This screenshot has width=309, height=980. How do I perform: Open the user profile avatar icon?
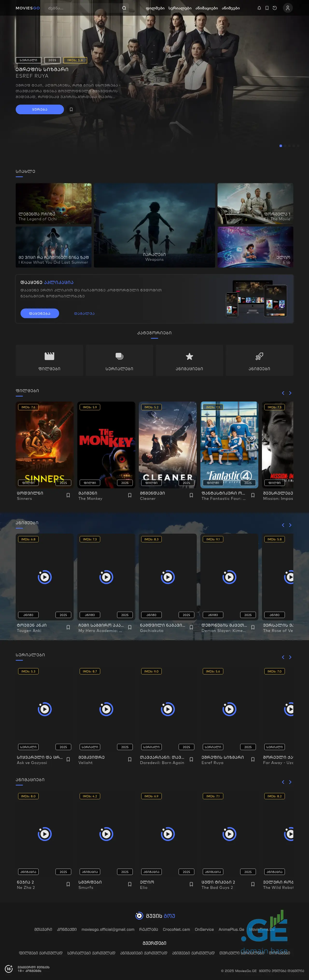pyautogui.click(x=288, y=8)
